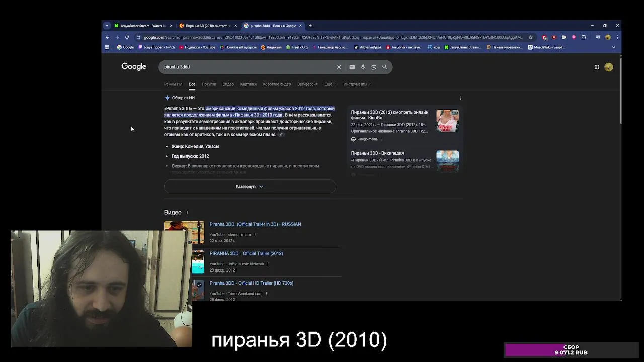Screen dimensions: 644x362
Task: Open the JonyaTripper - Twitch bookmark
Action: coord(156,47)
